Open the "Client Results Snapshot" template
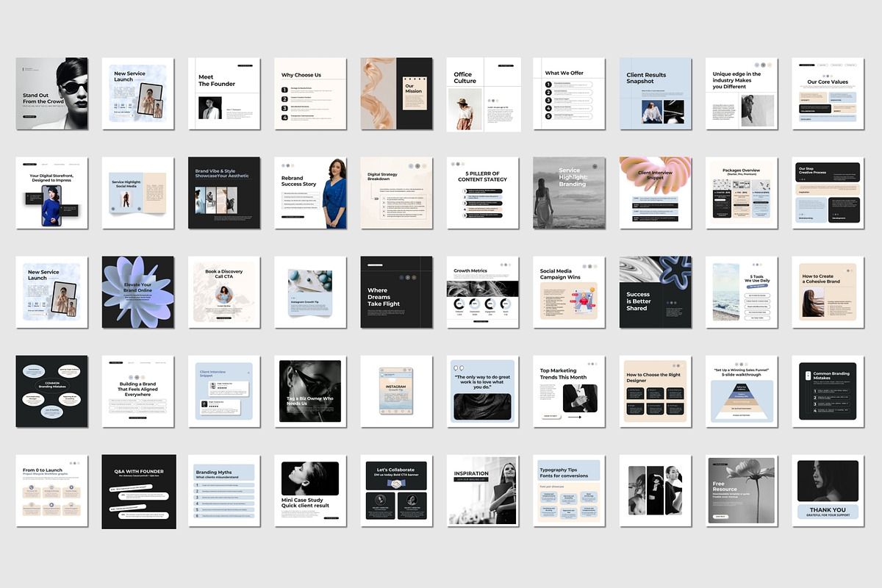The width and height of the screenshot is (882, 588). (x=656, y=93)
